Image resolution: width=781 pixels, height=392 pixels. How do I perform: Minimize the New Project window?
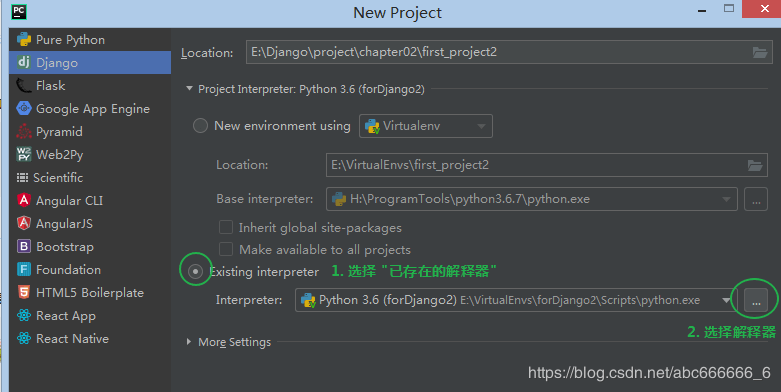tap(702, 10)
